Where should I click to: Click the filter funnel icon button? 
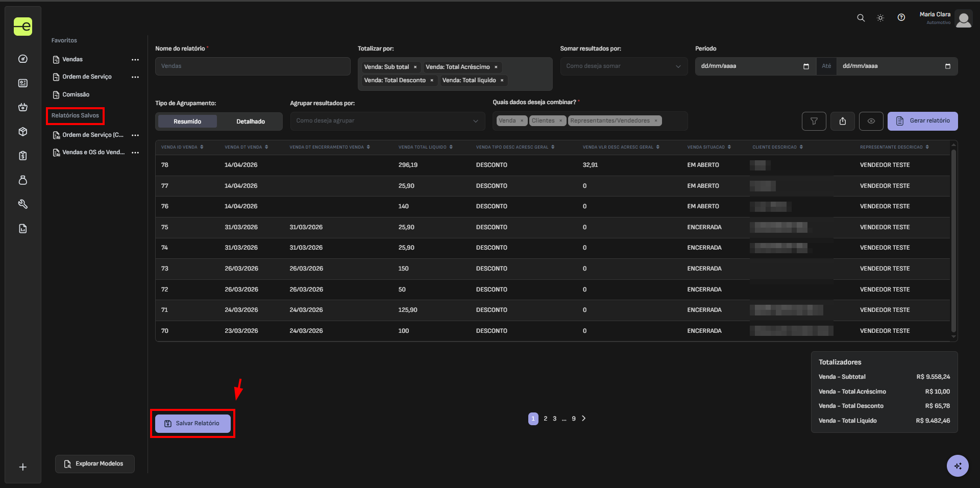pyautogui.click(x=814, y=121)
